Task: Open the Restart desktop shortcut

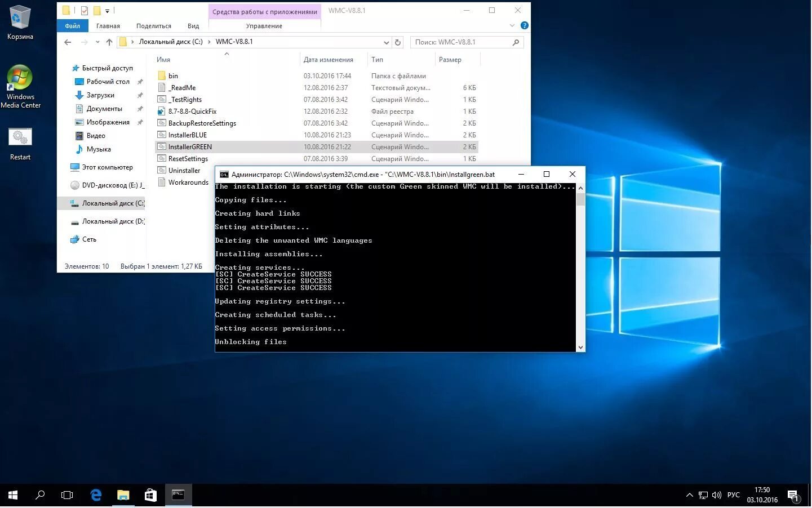Action: 20,144
